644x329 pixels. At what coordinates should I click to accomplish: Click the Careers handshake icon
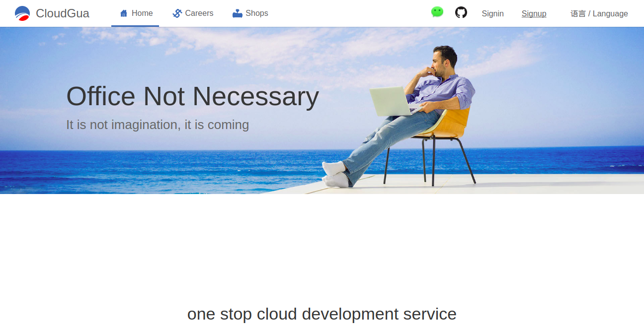pos(177,13)
